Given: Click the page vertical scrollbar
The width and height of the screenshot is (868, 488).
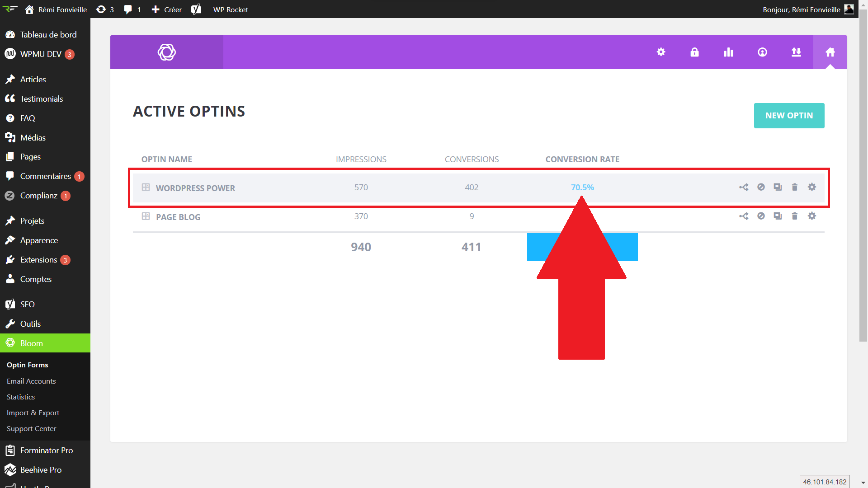Looking at the screenshot, I should (x=863, y=181).
